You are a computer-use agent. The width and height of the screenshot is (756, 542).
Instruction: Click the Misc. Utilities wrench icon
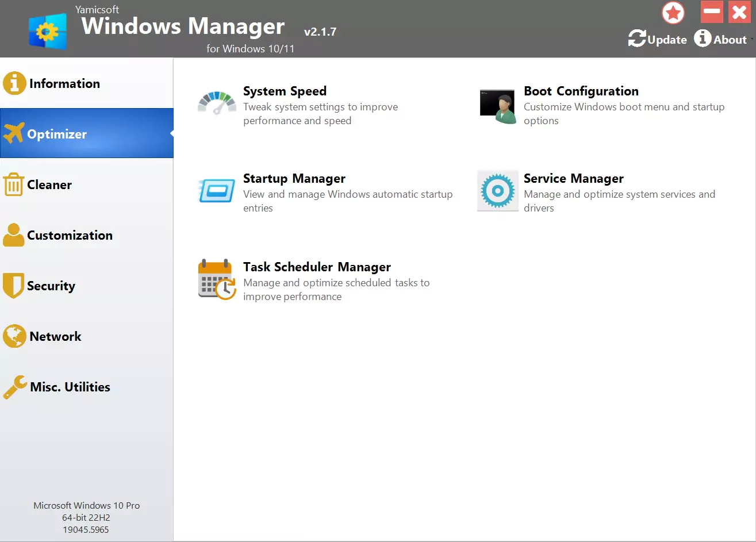[x=14, y=387]
